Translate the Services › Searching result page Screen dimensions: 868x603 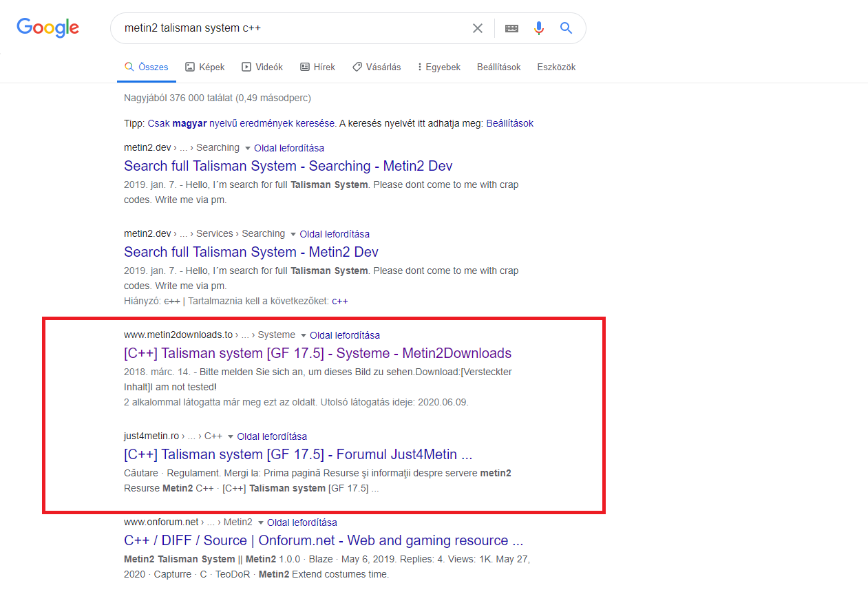click(x=335, y=234)
